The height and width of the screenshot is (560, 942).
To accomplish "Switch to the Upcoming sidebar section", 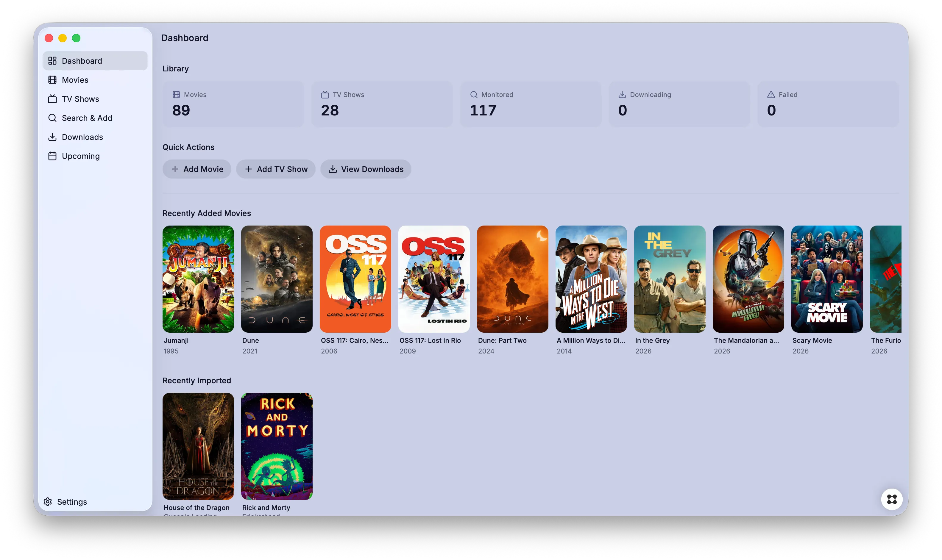I will [x=95, y=156].
